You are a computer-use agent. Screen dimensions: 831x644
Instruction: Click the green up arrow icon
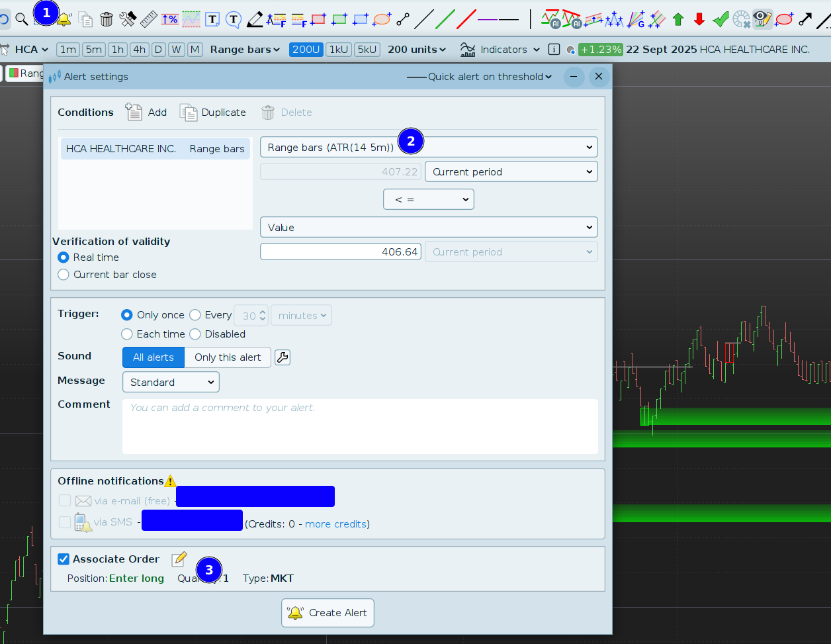point(678,19)
